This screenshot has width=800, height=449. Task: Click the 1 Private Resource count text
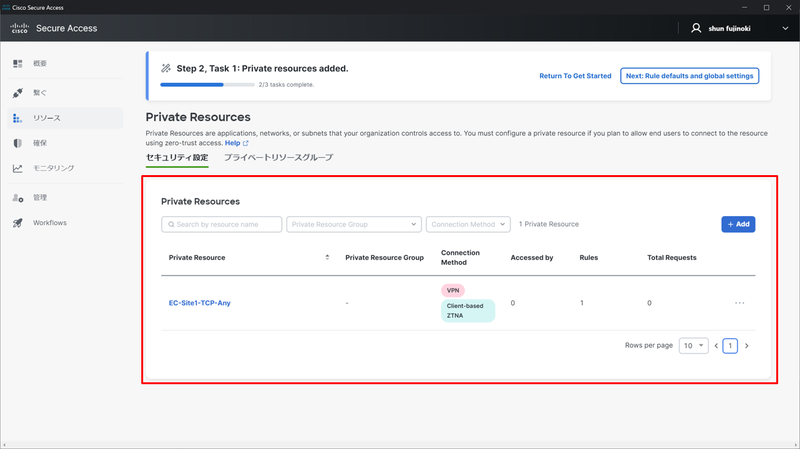pos(548,224)
